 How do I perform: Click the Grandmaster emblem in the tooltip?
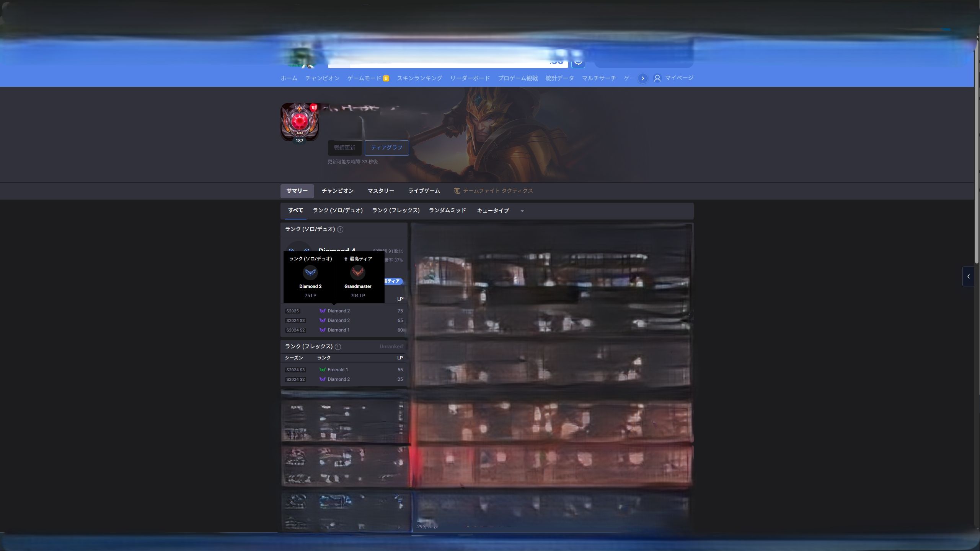358,273
